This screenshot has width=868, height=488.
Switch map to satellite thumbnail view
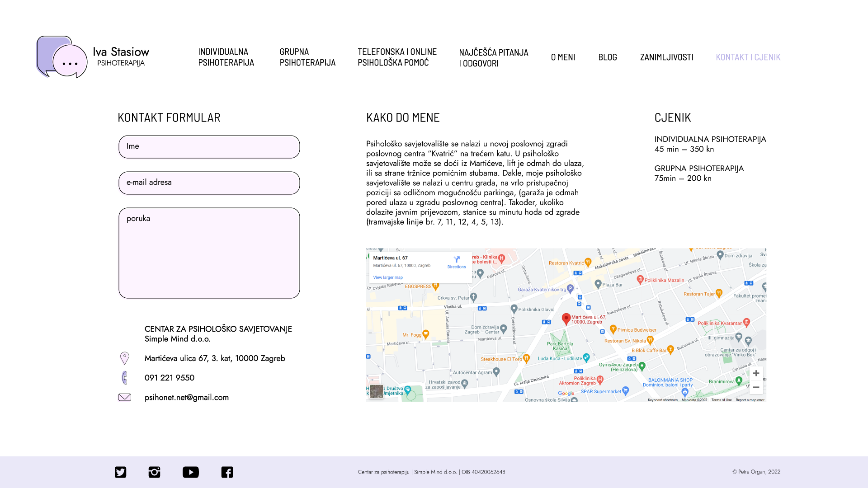(x=376, y=391)
